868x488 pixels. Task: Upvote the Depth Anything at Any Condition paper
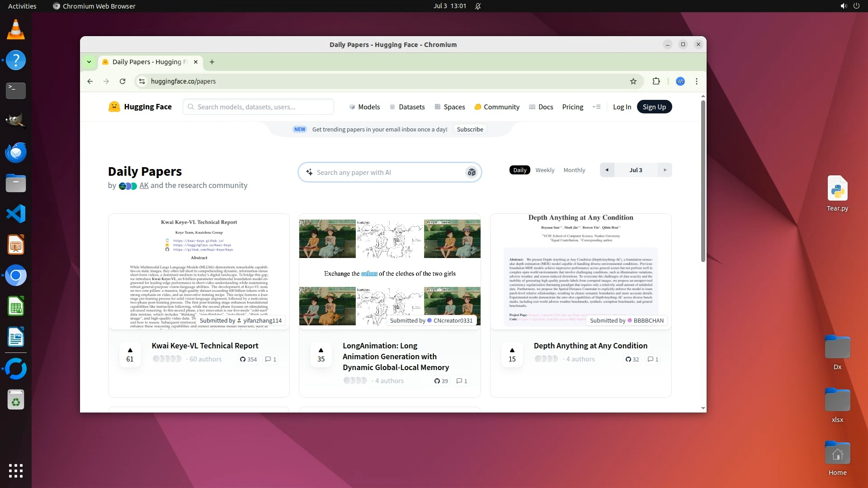pos(512,355)
